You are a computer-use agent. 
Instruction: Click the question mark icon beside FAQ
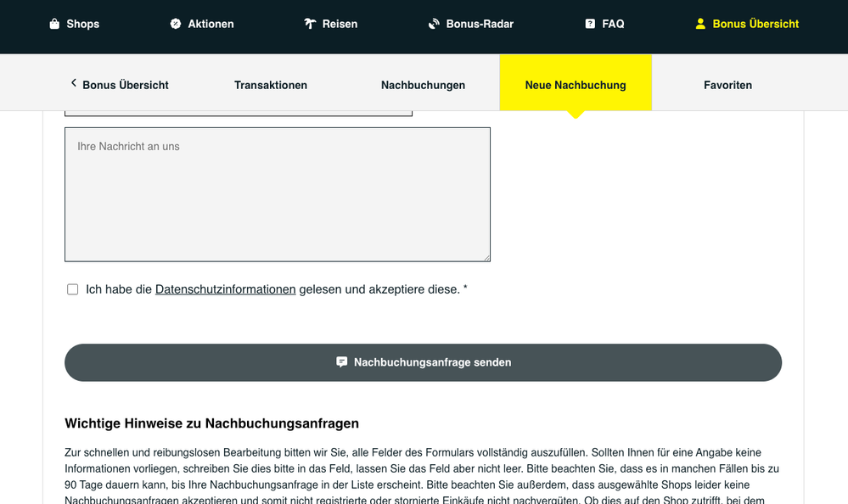[x=590, y=24]
